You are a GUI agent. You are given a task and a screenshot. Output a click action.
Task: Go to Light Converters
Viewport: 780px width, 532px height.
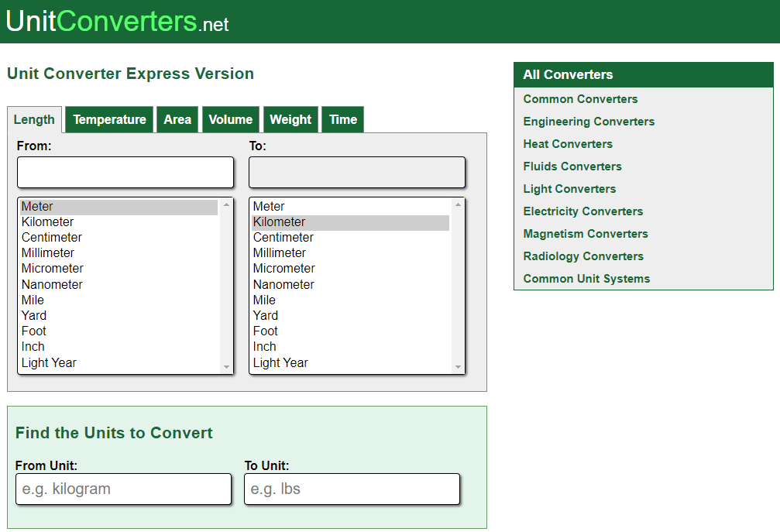click(x=569, y=189)
